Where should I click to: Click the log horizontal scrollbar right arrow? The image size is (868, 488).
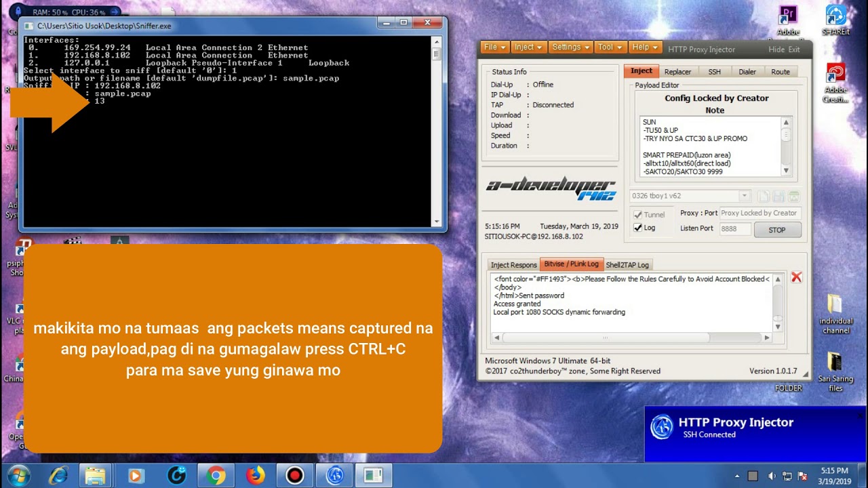click(767, 338)
